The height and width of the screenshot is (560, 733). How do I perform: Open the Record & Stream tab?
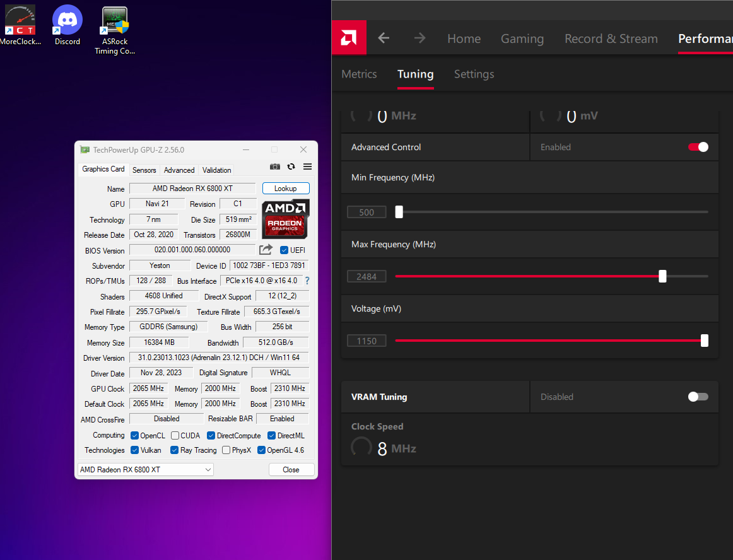[611, 38]
